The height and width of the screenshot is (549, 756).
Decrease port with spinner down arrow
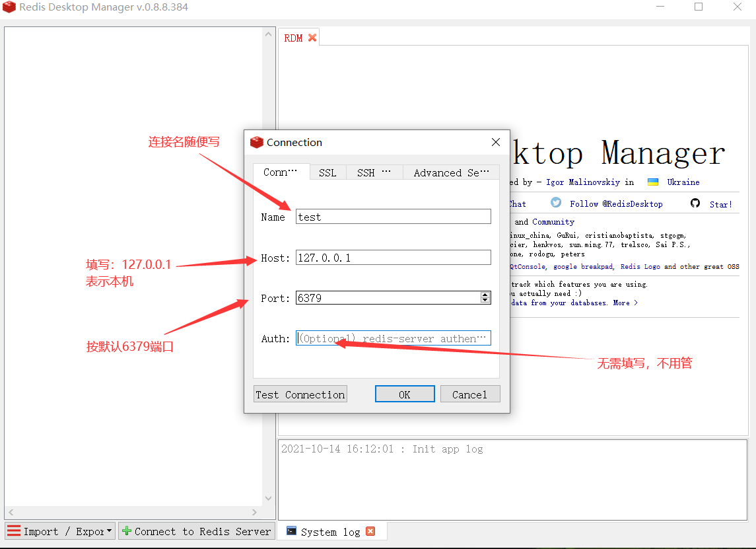pos(485,301)
